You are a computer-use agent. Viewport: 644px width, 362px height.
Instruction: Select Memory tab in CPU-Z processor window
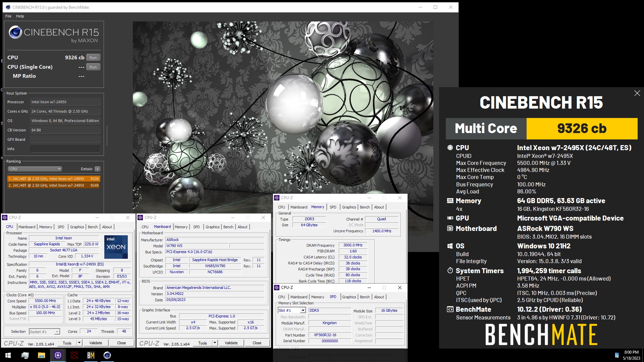[46, 227]
